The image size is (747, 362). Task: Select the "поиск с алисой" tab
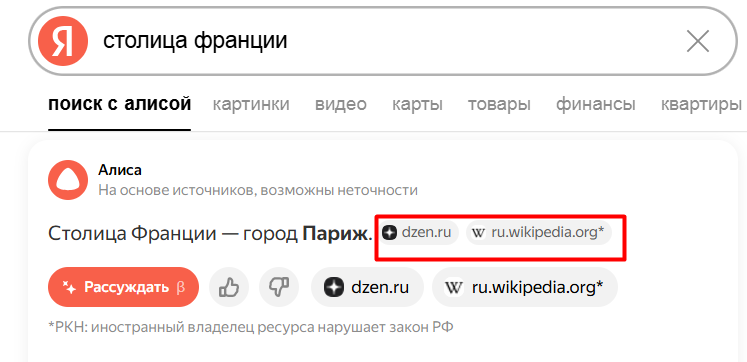120,103
